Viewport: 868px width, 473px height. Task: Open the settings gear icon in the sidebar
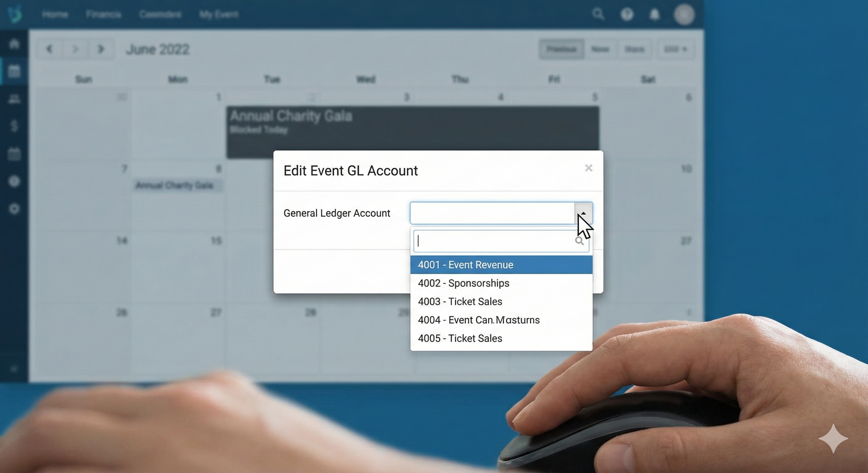[14, 209]
